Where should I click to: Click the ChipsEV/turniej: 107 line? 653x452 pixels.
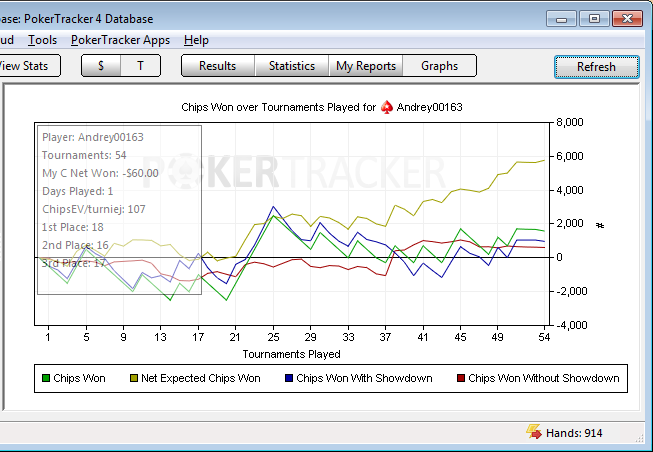(94, 209)
